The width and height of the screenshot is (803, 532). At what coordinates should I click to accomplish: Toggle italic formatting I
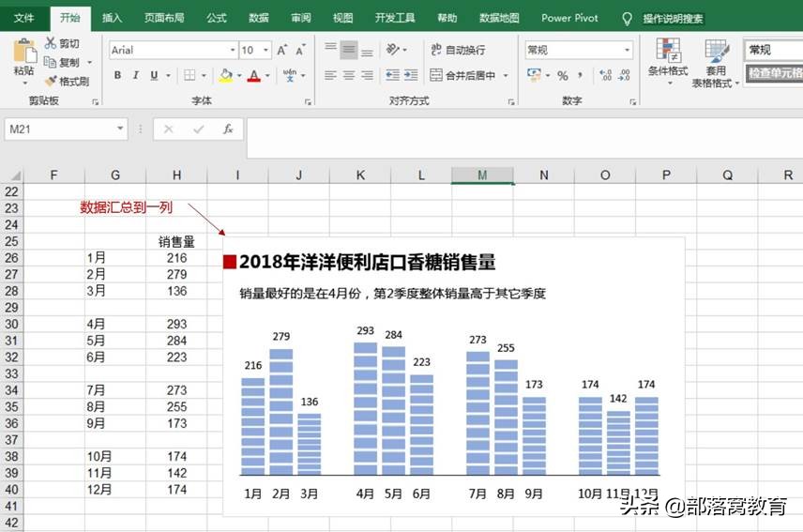point(136,75)
